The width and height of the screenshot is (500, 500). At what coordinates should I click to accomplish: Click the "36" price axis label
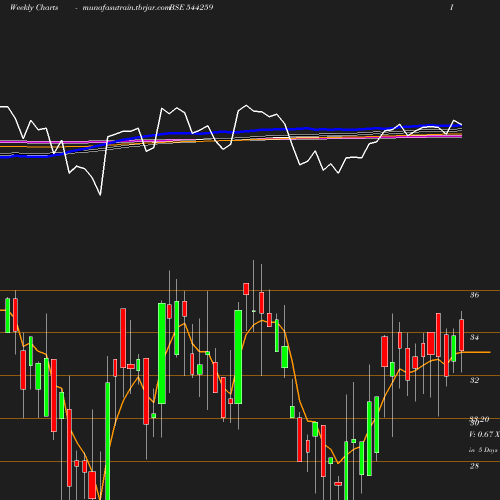pos(474,295)
